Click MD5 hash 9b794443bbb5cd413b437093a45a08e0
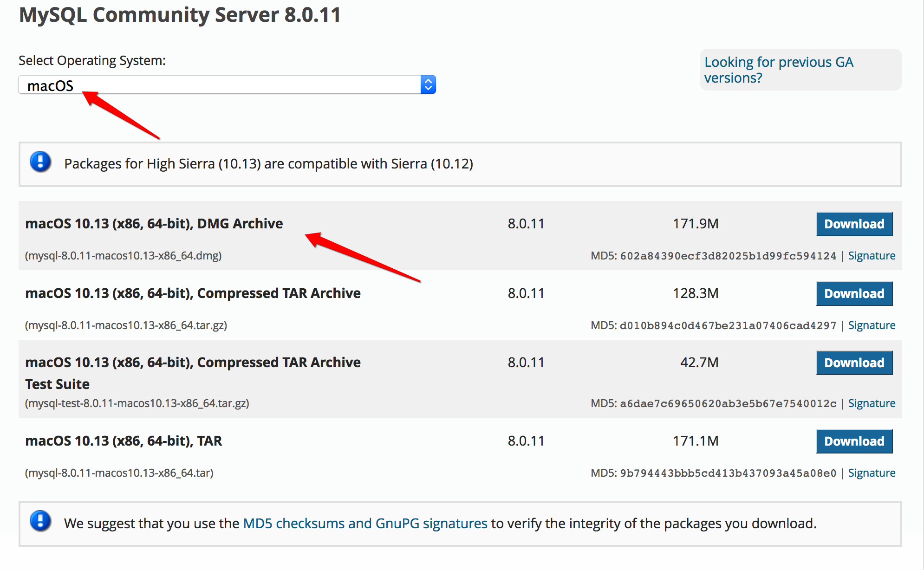 tap(728, 473)
